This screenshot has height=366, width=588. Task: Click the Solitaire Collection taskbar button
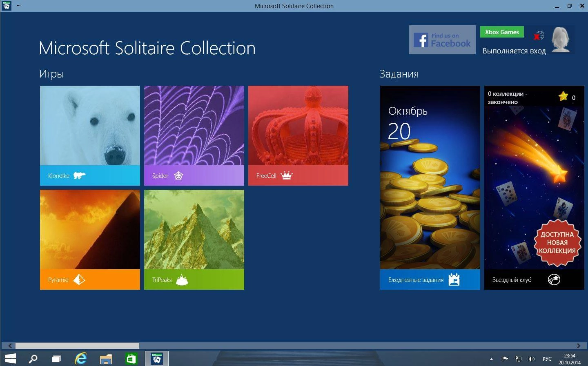157,359
